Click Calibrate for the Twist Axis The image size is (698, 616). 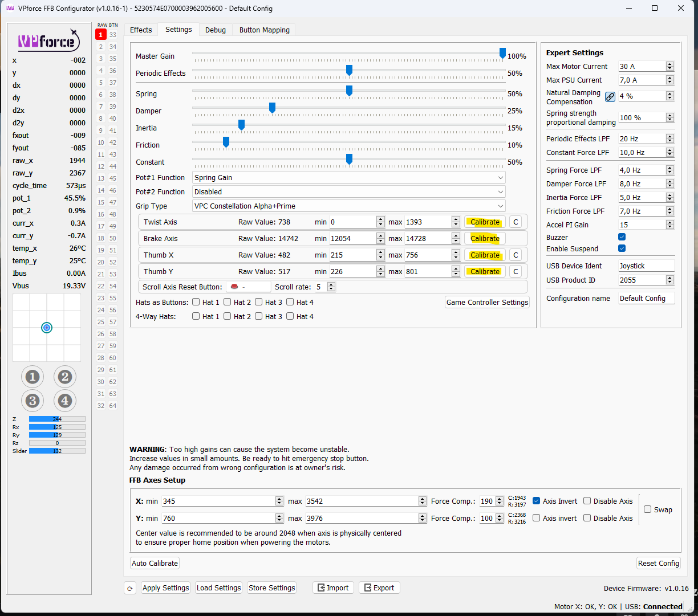point(485,222)
